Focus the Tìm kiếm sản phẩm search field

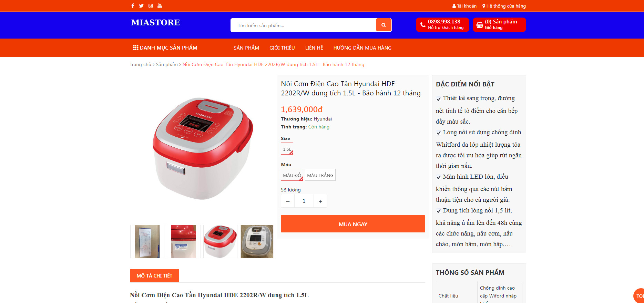tap(303, 25)
